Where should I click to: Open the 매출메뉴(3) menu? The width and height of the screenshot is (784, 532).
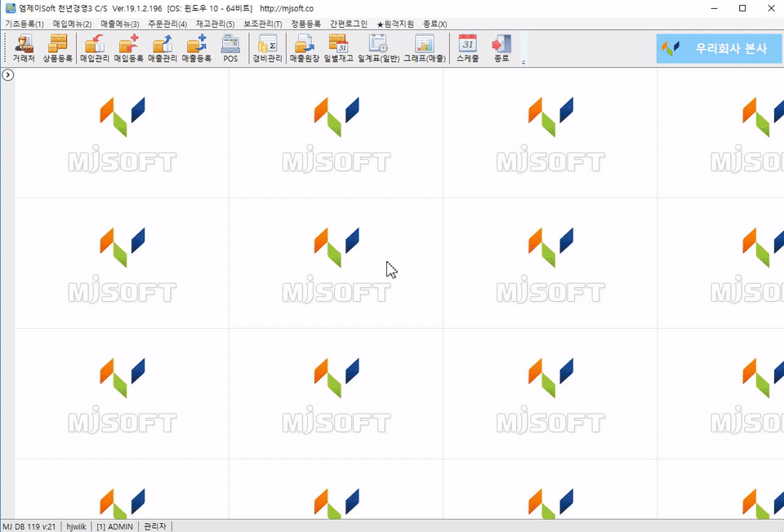120,24
